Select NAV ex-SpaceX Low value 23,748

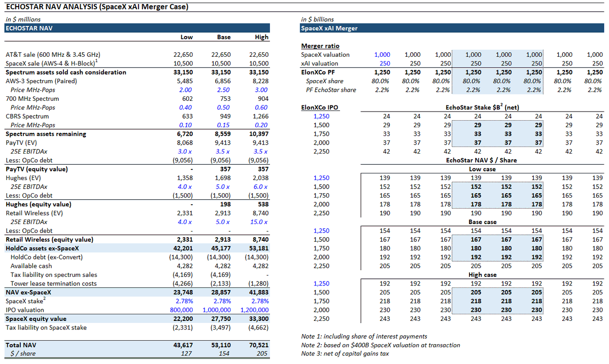pyautogui.click(x=183, y=293)
